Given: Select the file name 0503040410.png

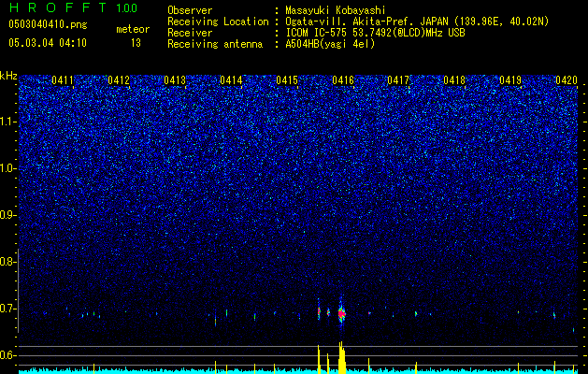Looking at the screenshot, I should pos(48,25).
